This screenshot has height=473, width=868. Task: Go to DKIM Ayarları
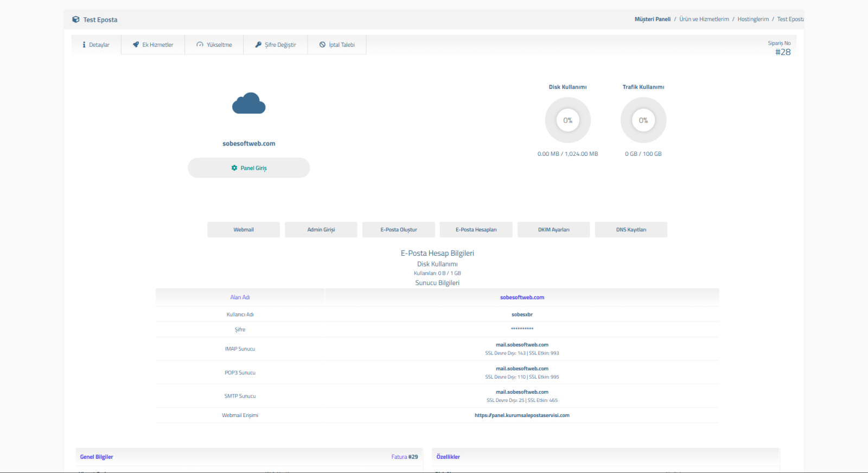click(553, 230)
